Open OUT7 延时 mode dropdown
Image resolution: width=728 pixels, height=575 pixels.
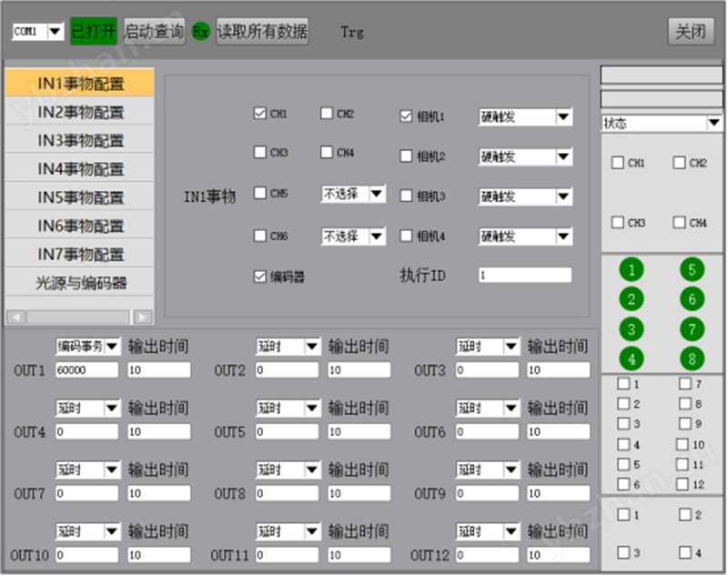click(111, 469)
